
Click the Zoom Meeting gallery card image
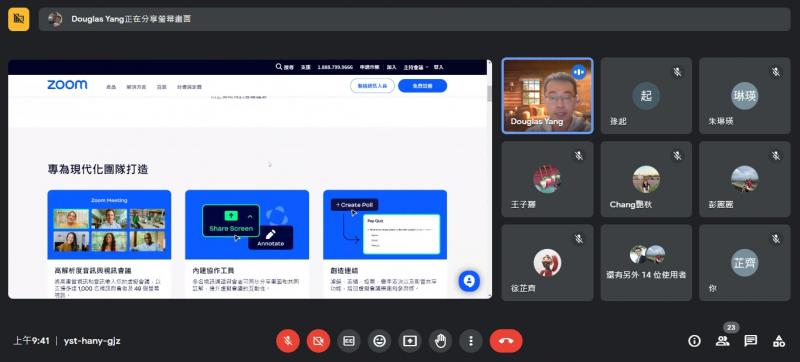point(109,224)
